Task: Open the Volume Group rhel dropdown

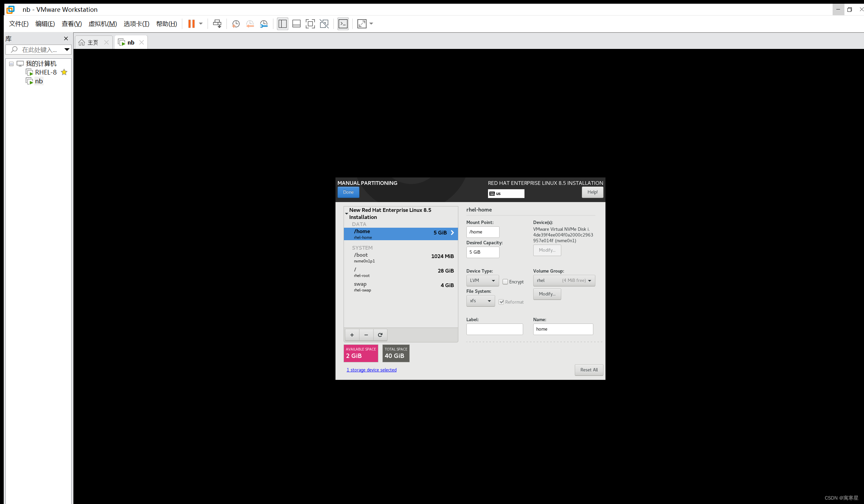Action: [564, 281]
